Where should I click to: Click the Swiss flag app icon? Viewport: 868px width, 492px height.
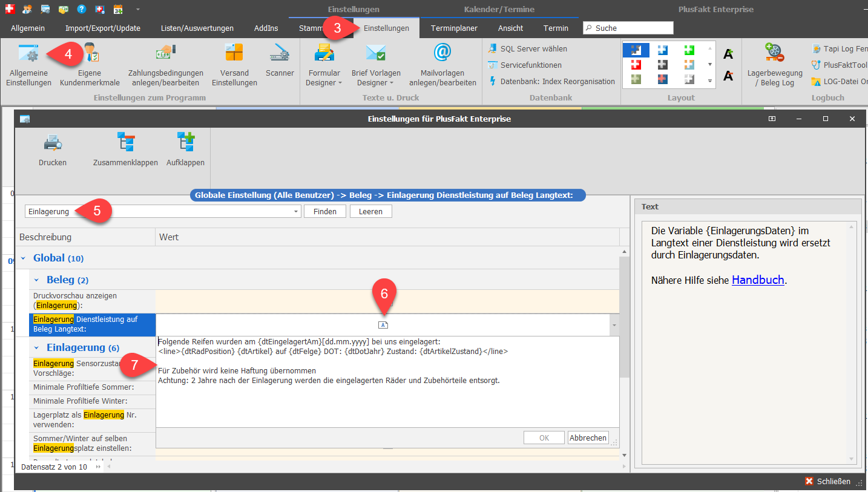point(9,9)
